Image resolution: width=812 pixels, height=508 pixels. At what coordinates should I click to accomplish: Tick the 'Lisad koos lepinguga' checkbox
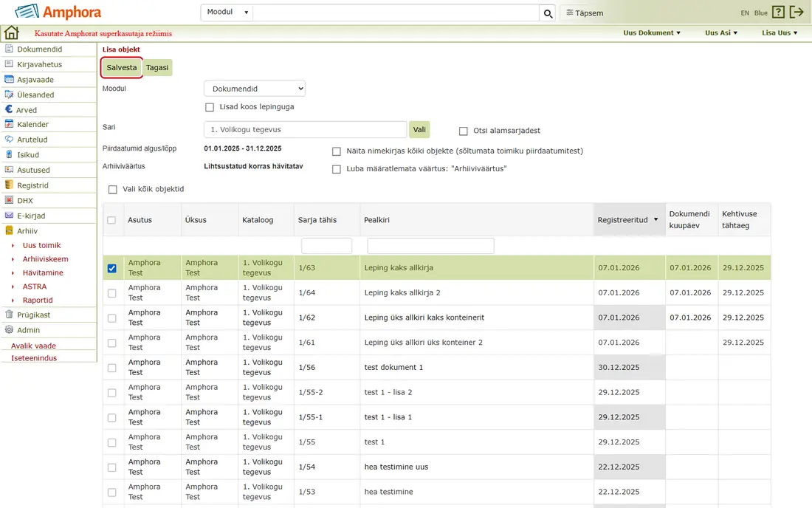[x=210, y=107]
